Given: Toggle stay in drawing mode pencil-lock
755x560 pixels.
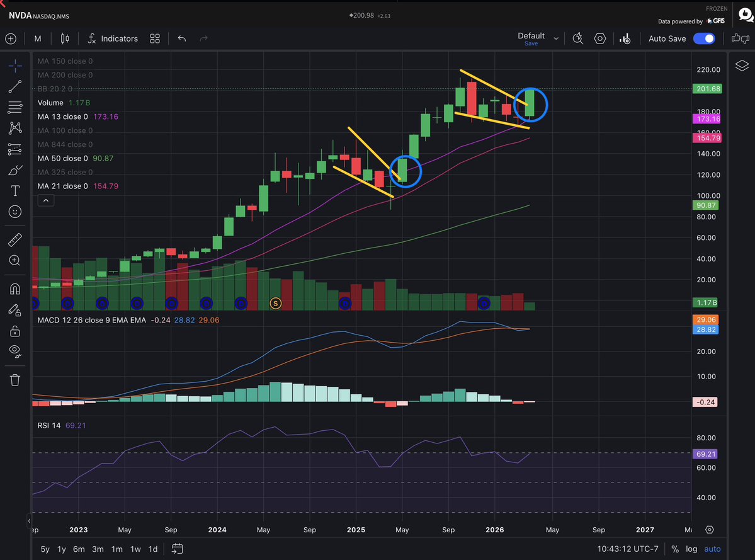Looking at the screenshot, I should [15, 310].
